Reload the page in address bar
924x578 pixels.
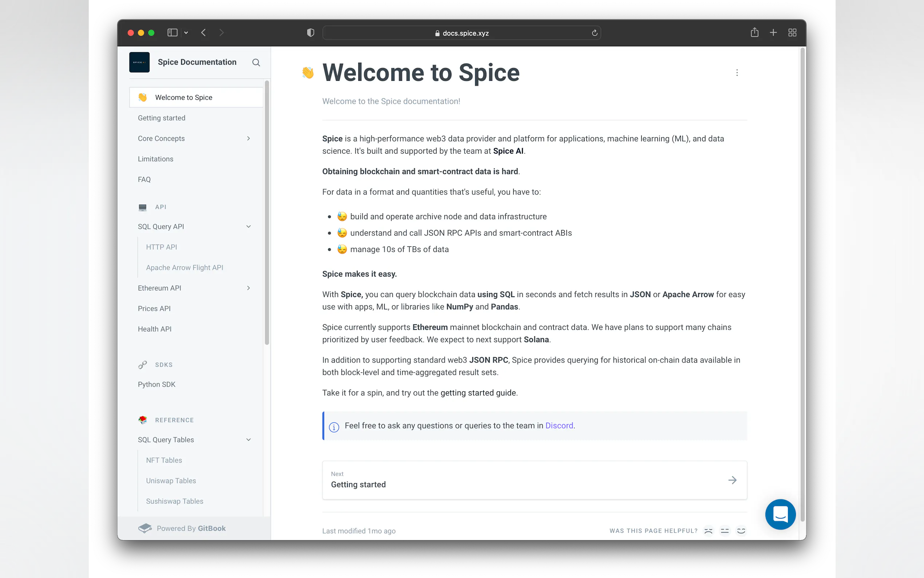[594, 33]
